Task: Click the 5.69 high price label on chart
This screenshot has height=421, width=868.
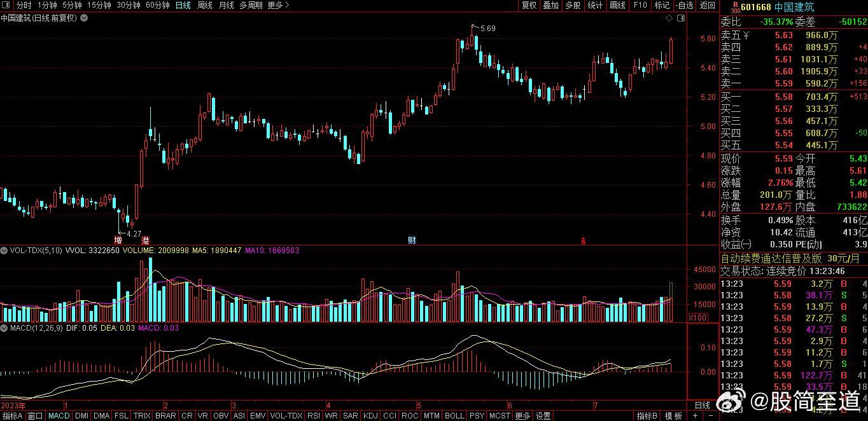Action: tap(487, 29)
